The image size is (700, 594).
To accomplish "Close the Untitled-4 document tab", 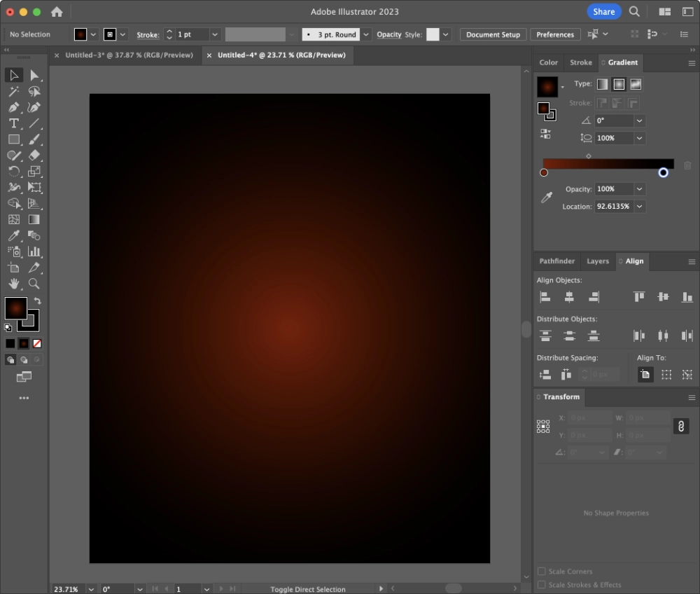I will click(x=209, y=55).
